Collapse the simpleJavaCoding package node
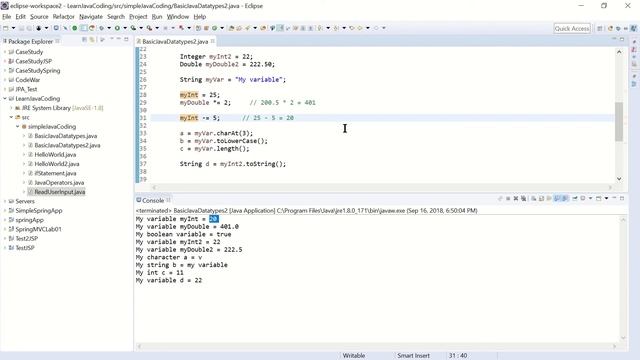Screen dimensions: 640x360 [x=18, y=127]
